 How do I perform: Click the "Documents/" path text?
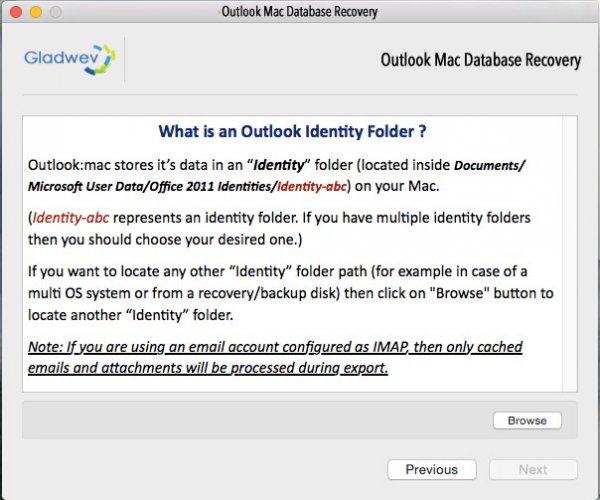[x=490, y=165]
